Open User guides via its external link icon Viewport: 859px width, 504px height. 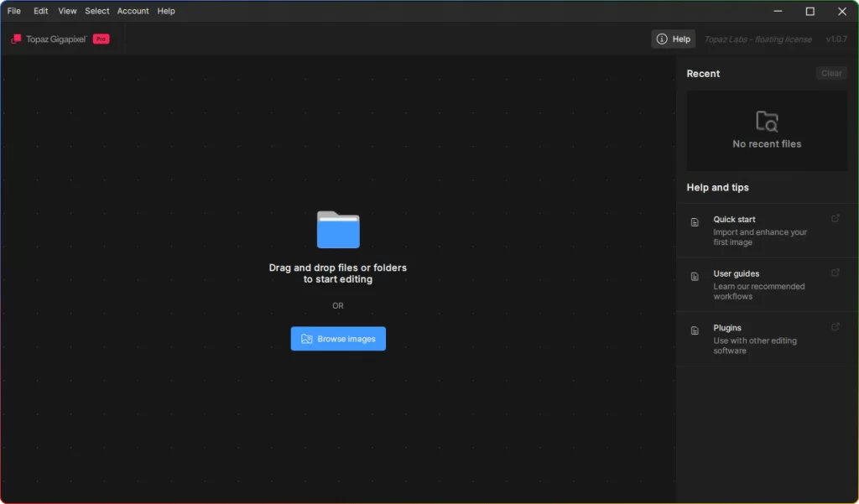(x=835, y=273)
